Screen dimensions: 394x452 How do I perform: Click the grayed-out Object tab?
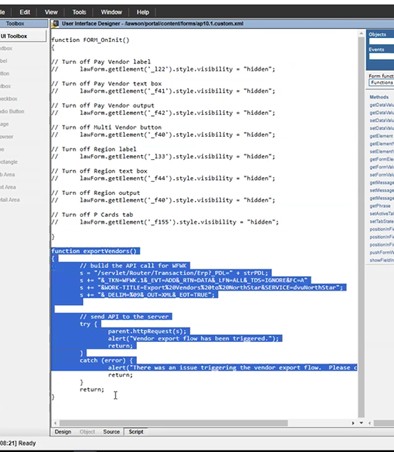[x=87, y=432]
